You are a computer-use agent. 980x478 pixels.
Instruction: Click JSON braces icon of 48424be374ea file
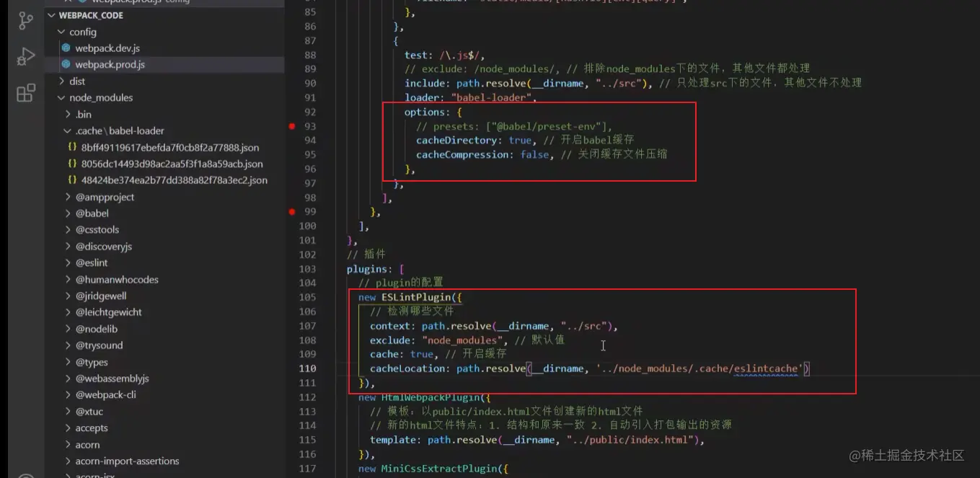72,180
